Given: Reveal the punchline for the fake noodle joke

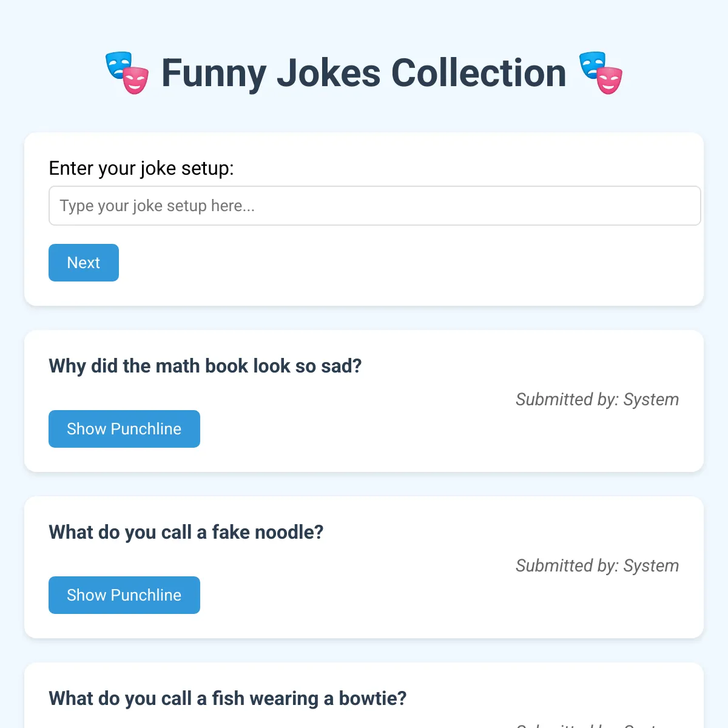Looking at the screenshot, I should 124,595.
